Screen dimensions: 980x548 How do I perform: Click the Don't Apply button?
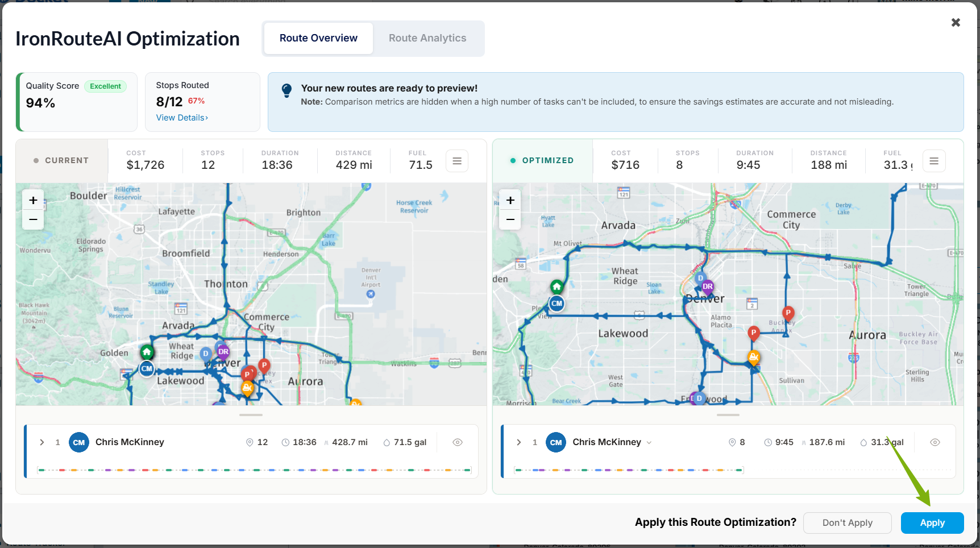847,523
